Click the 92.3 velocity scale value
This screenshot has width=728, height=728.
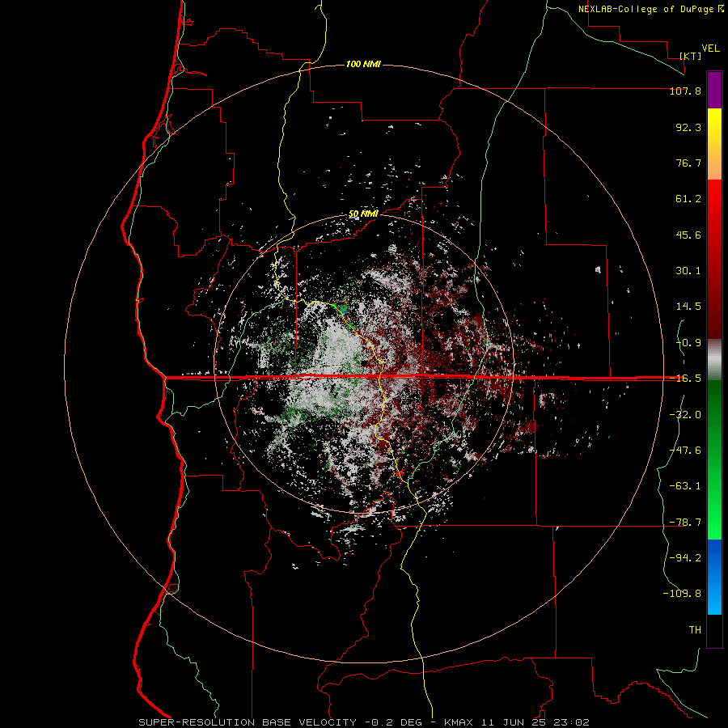(688, 127)
